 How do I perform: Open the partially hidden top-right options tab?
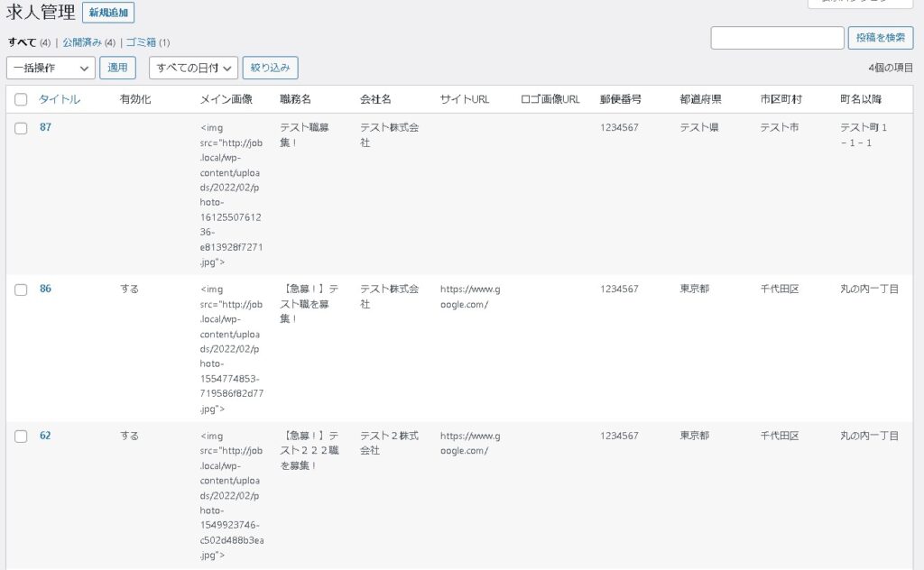859,4
